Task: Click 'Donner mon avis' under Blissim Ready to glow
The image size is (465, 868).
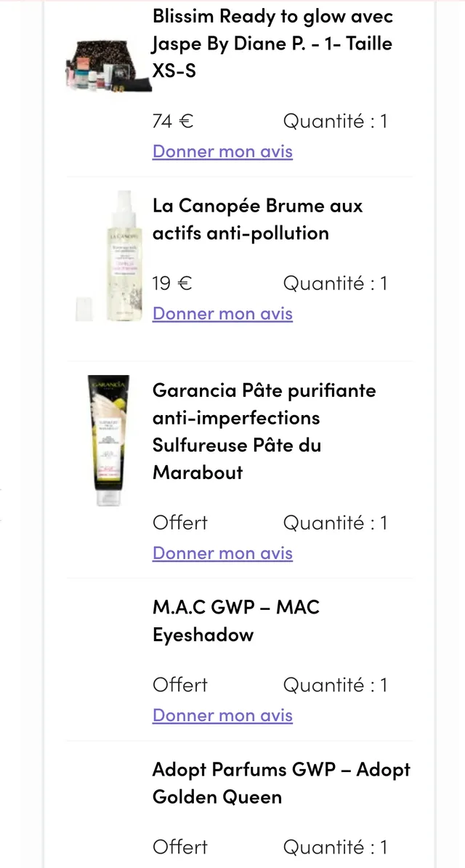Action: coord(222,151)
